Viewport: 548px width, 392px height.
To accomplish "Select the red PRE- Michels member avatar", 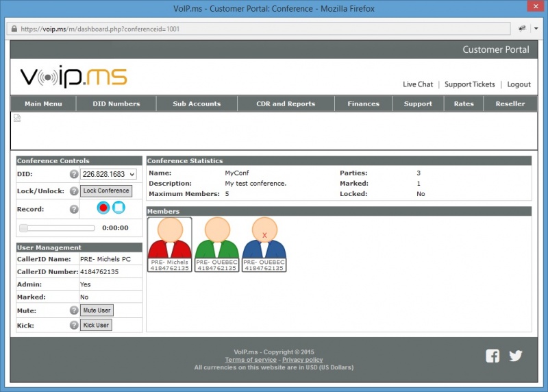I will (x=170, y=245).
